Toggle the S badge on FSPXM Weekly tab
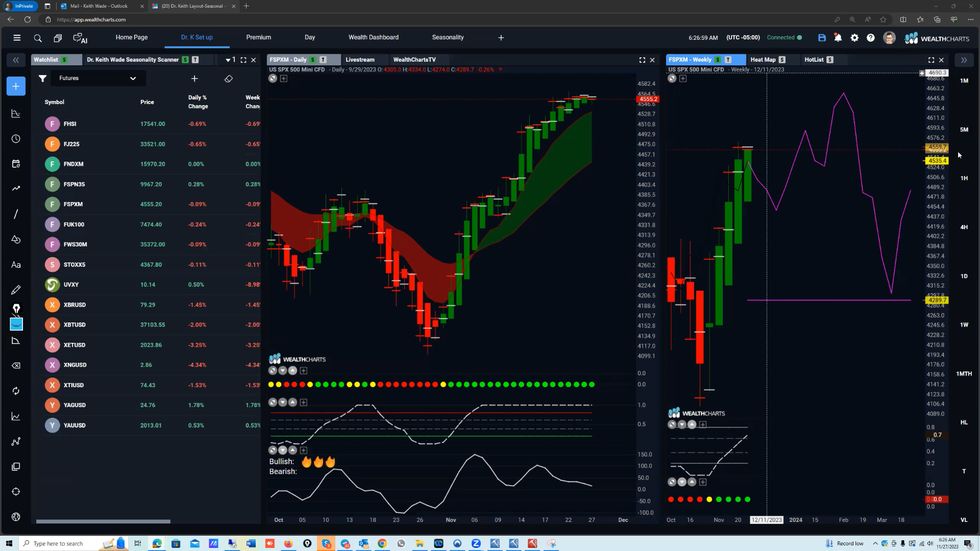Image resolution: width=980 pixels, height=551 pixels. coord(718,60)
